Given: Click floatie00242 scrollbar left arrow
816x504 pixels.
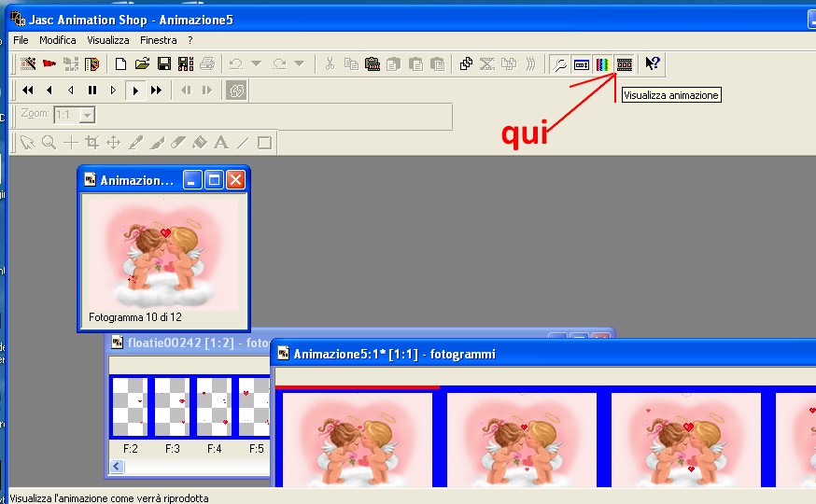Looking at the screenshot, I should pos(117,466).
